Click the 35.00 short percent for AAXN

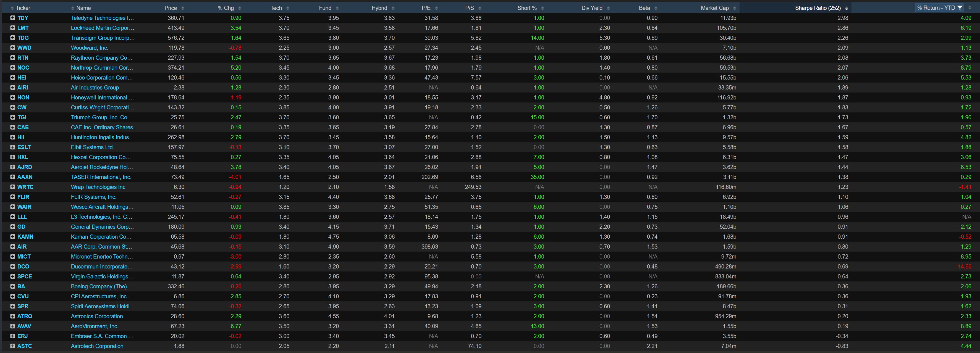538,177
